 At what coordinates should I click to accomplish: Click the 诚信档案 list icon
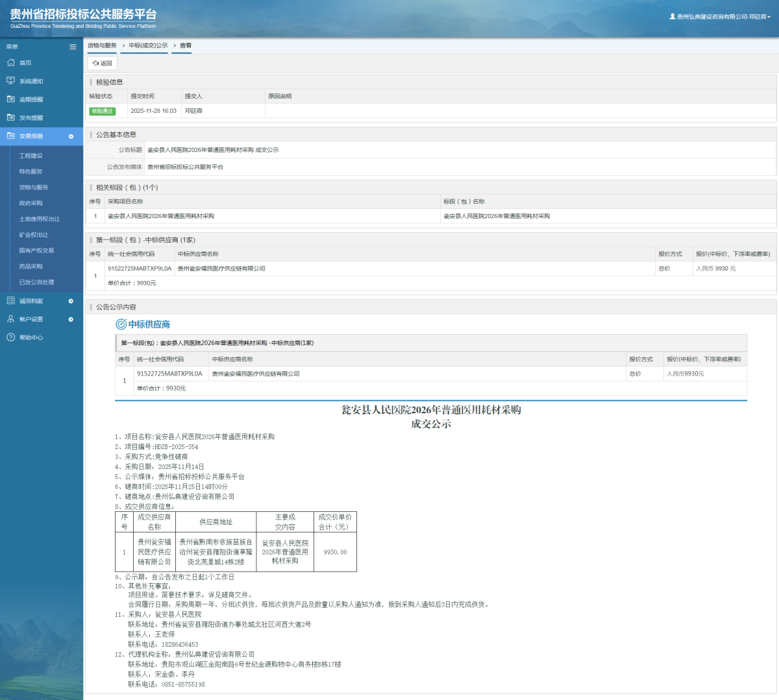click(x=10, y=301)
